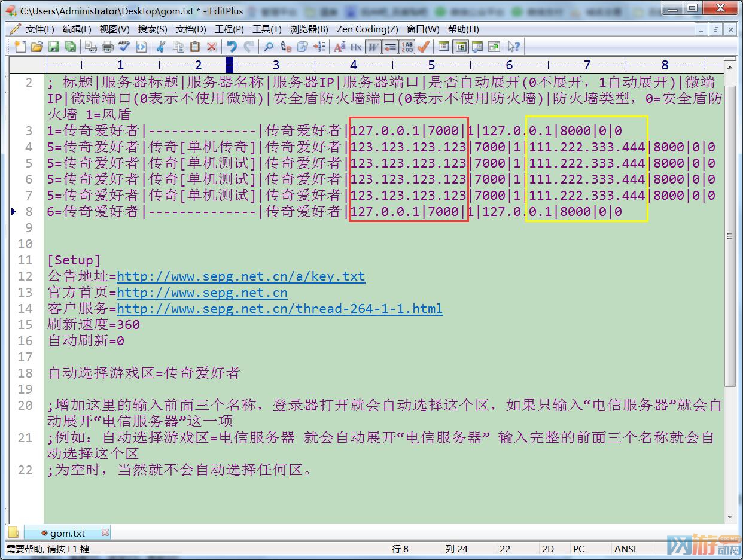Toggle Word Wrap (W) button
This screenshot has width=743, height=560.
373,47
